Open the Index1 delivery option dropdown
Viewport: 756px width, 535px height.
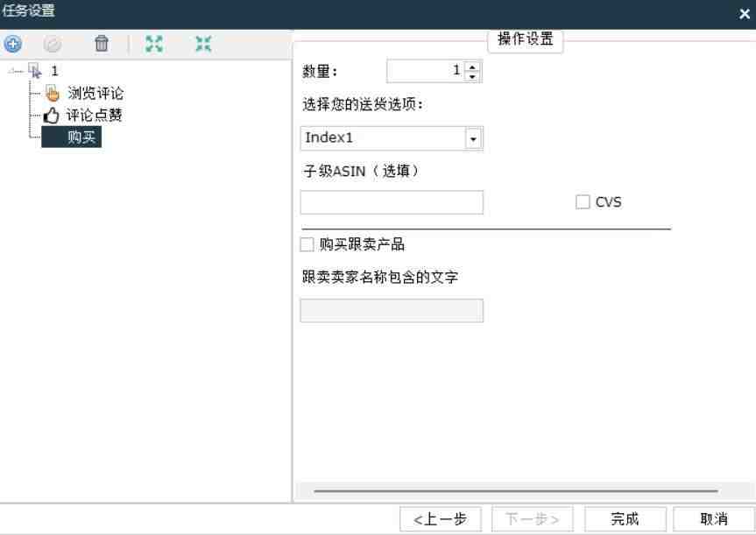coord(473,139)
